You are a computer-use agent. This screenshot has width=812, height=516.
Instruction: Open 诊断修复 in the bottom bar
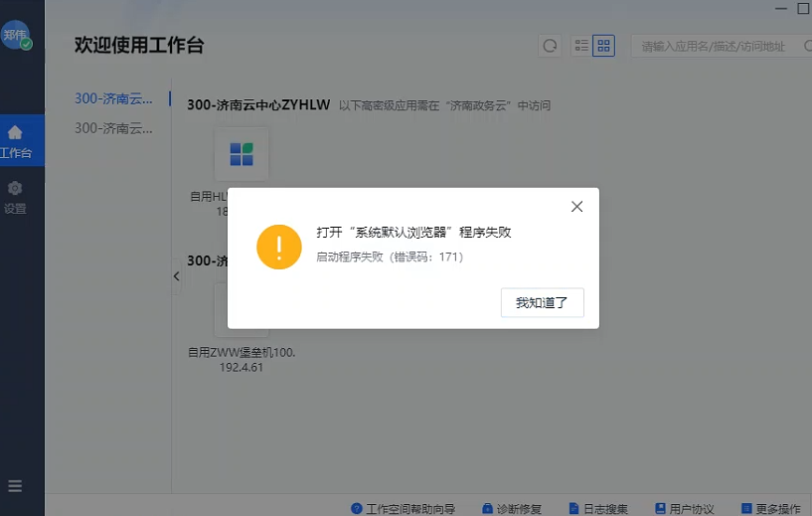click(512, 509)
